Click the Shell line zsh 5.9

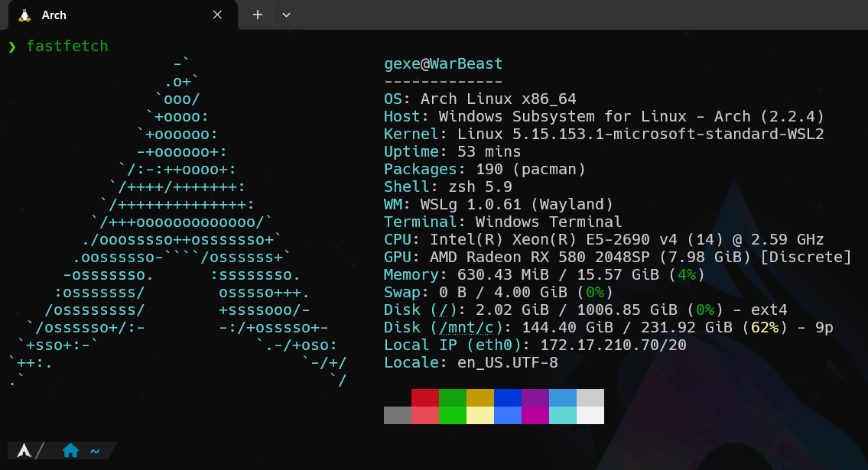[x=448, y=187]
